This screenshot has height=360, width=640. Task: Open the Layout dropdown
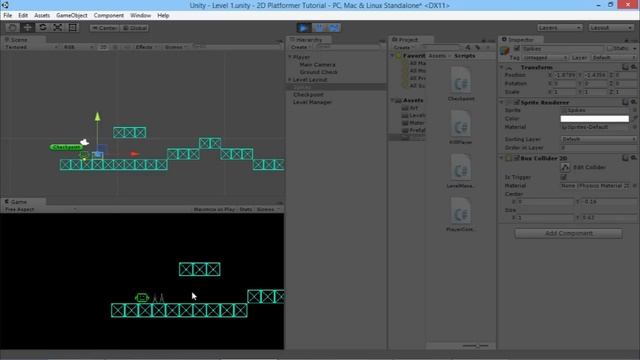[x=611, y=28]
